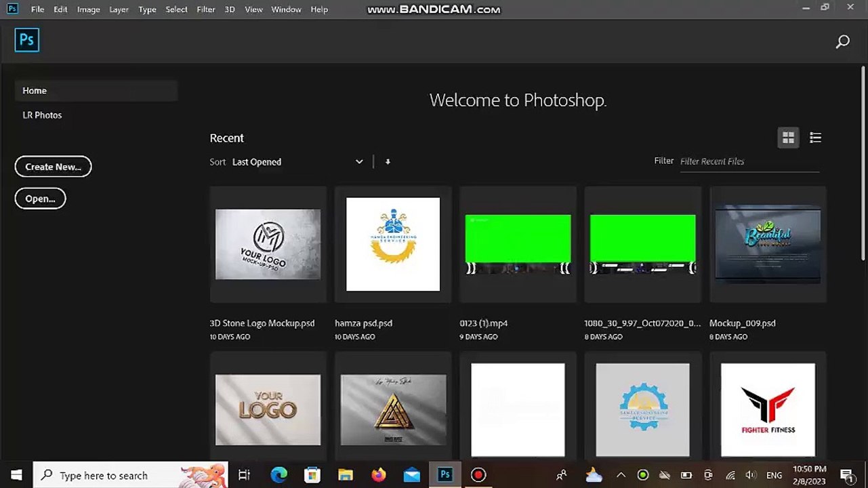Click the green circle tray icon
This screenshot has height=488, width=868.
[643, 475]
